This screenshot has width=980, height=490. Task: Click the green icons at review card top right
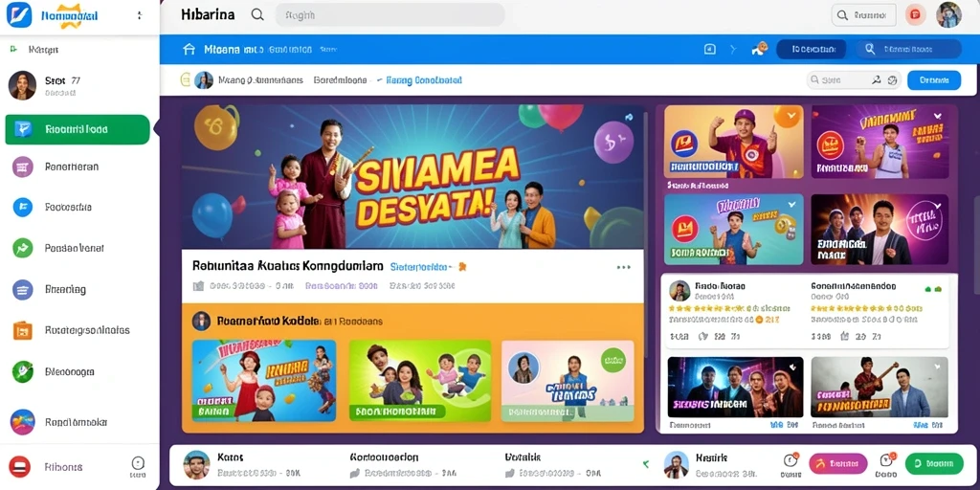pos(933,289)
